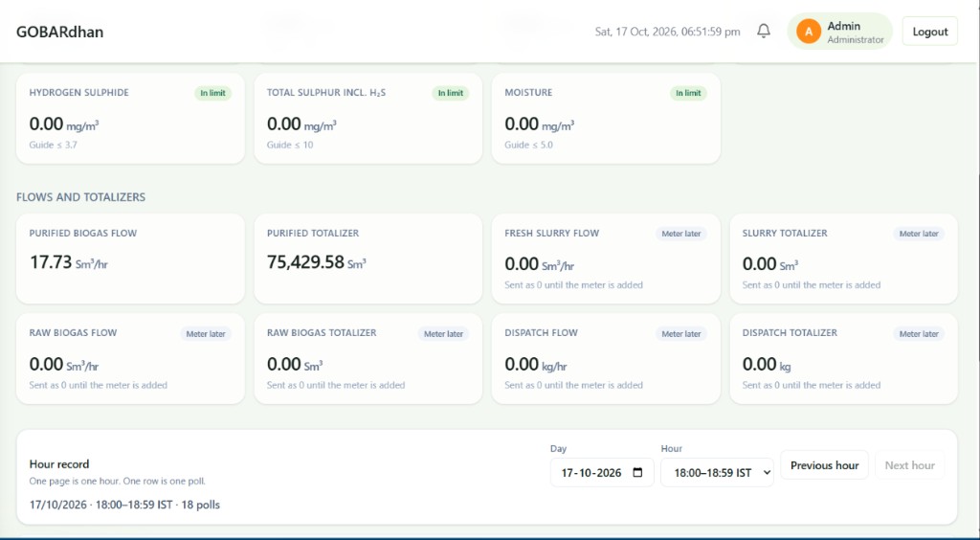
Task: Click Meter later badge on Raw Biogas Totalizer
Action: 443,334
